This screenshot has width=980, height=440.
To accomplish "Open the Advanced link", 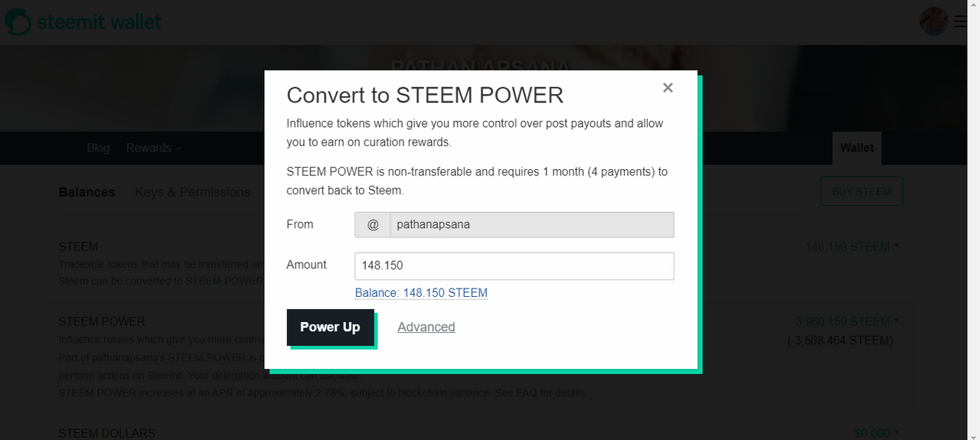I will [x=426, y=328].
